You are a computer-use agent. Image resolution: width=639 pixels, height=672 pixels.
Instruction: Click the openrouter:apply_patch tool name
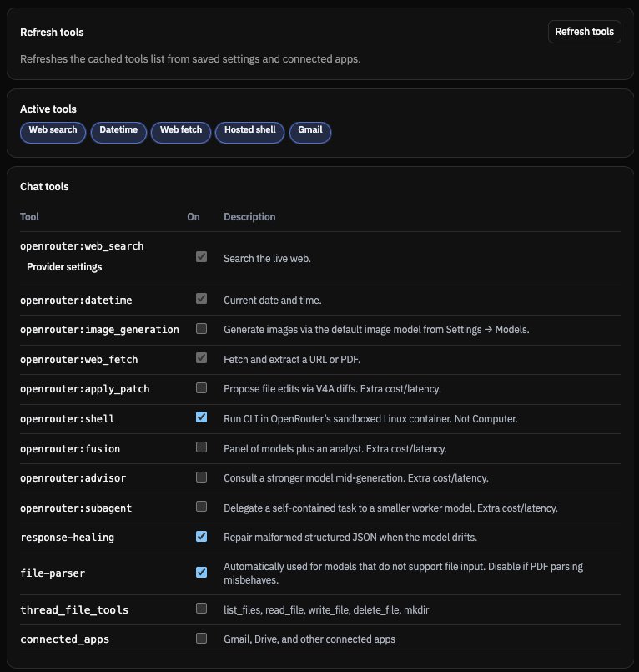point(85,389)
